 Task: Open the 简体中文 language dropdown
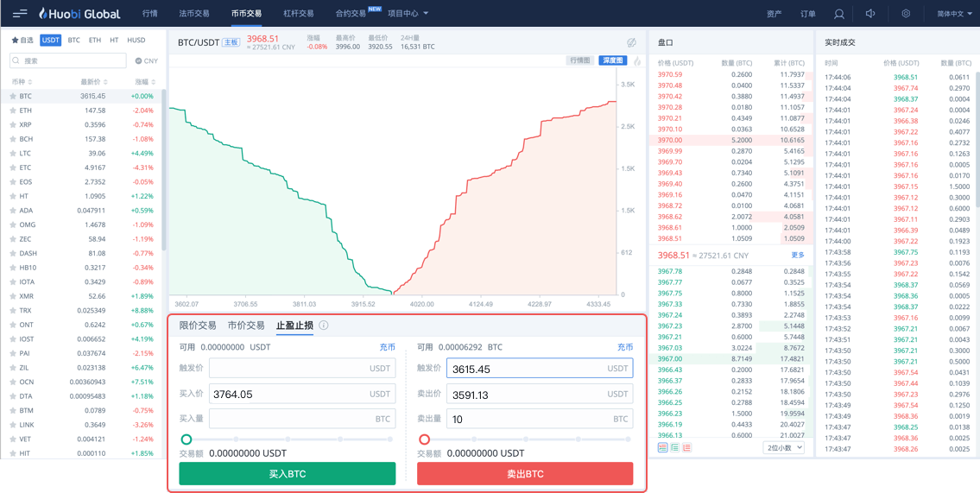point(954,14)
